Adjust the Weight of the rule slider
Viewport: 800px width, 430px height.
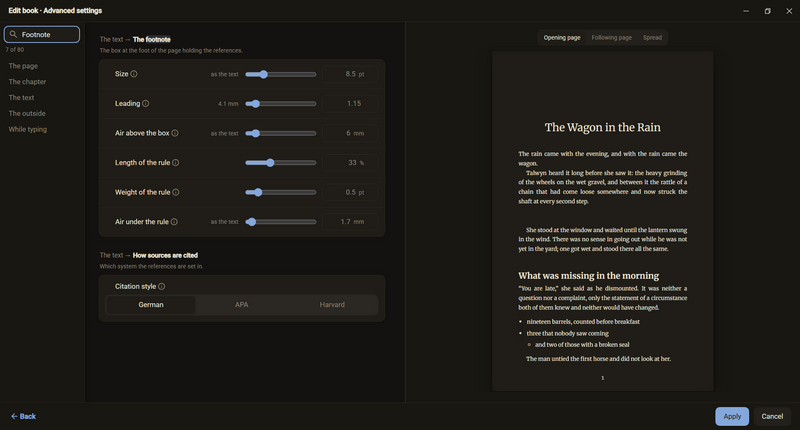pyautogui.click(x=281, y=193)
